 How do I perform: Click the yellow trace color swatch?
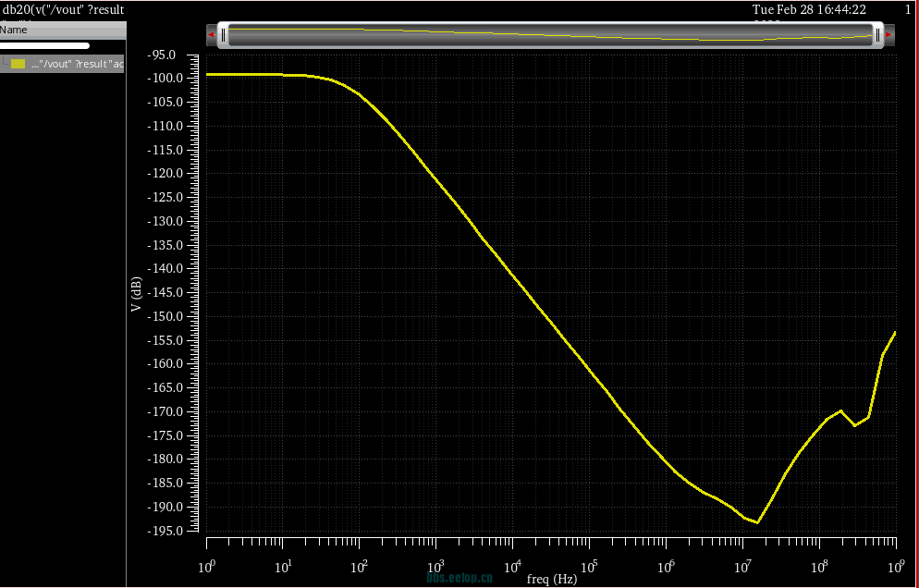point(18,64)
